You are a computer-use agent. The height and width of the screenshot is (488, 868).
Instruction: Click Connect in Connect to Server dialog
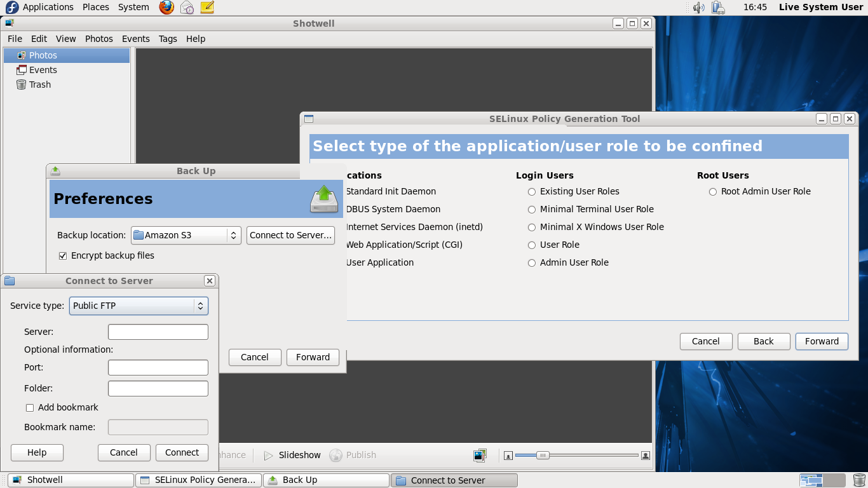coord(182,452)
